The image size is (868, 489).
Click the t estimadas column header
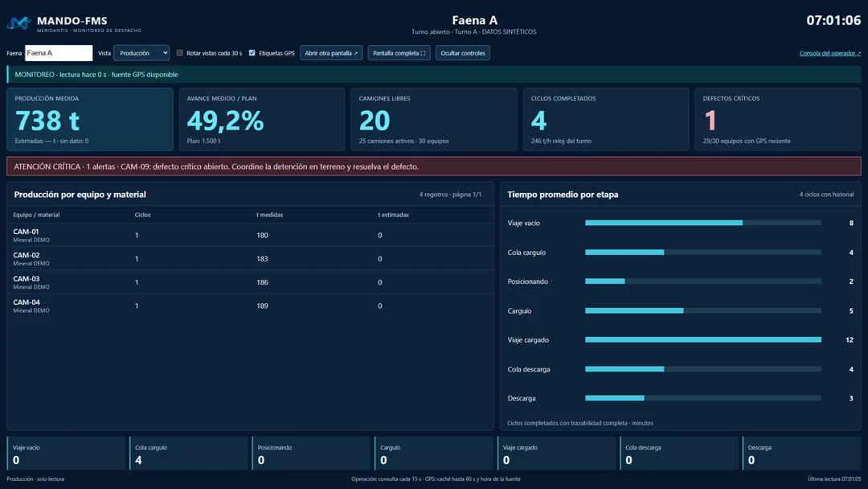394,215
